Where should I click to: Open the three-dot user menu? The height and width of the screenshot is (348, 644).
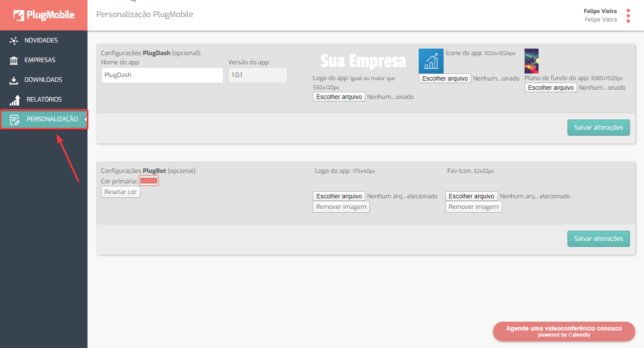(628, 16)
